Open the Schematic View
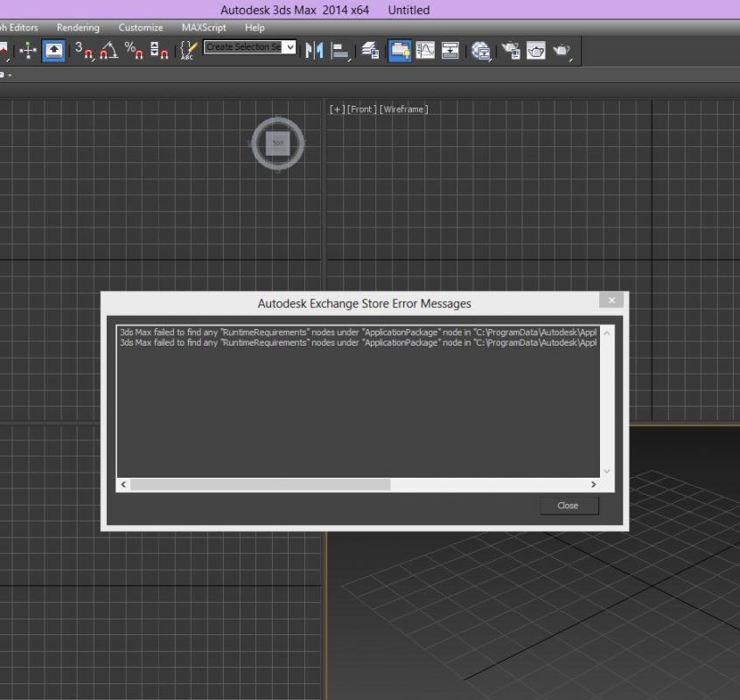Viewport: 740px width, 700px height. click(x=450, y=51)
